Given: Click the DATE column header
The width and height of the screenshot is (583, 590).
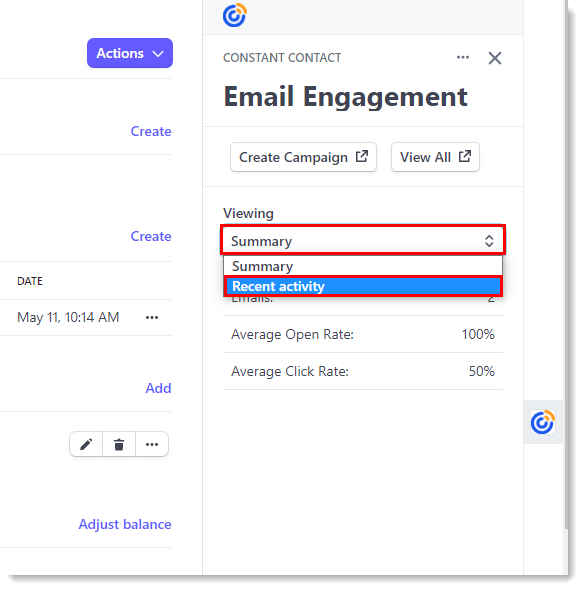Looking at the screenshot, I should pyautogui.click(x=30, y=281).
